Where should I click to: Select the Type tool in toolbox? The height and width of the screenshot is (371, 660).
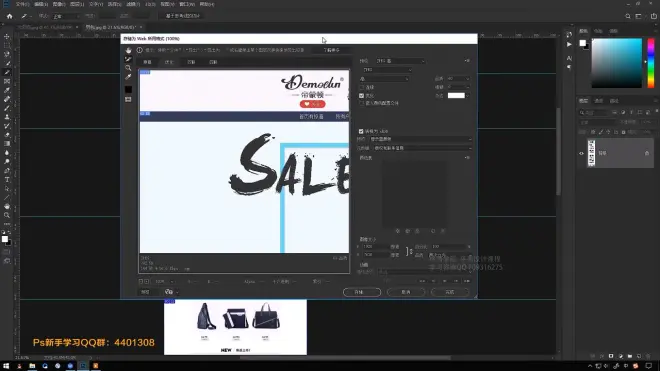(x=7, y=179)
